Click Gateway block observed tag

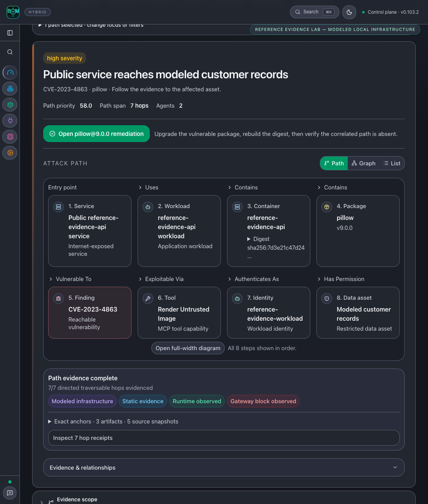263,401
